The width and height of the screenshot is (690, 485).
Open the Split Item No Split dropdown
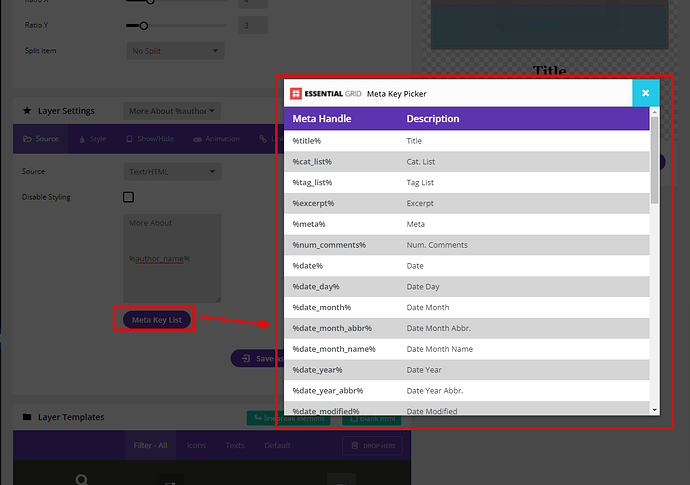coord(175,51)
